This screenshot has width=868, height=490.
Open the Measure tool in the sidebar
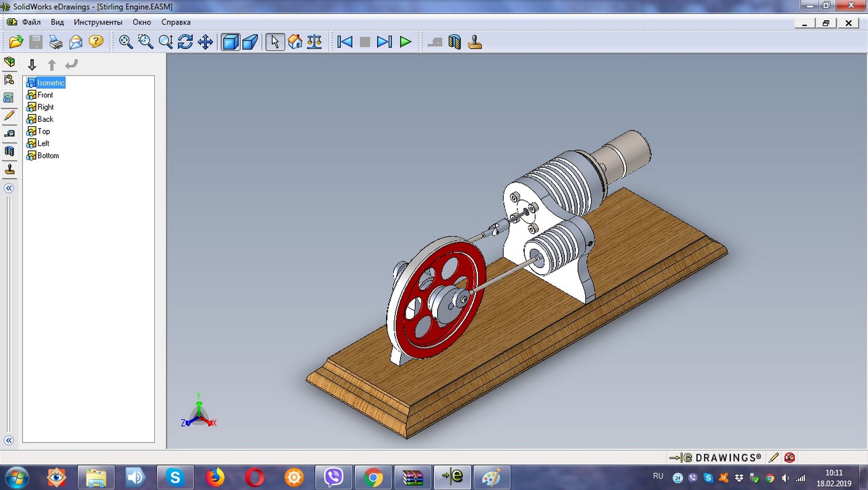[x=9, y=133]
